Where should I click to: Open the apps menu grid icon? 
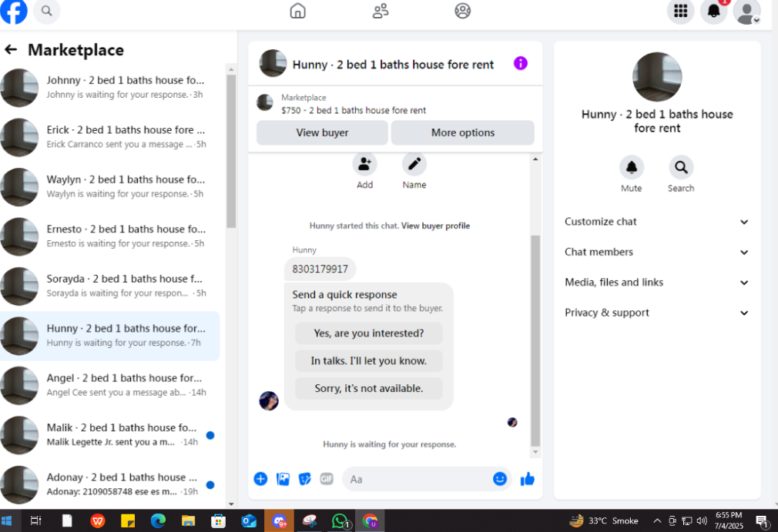click(x=680, y=11)
